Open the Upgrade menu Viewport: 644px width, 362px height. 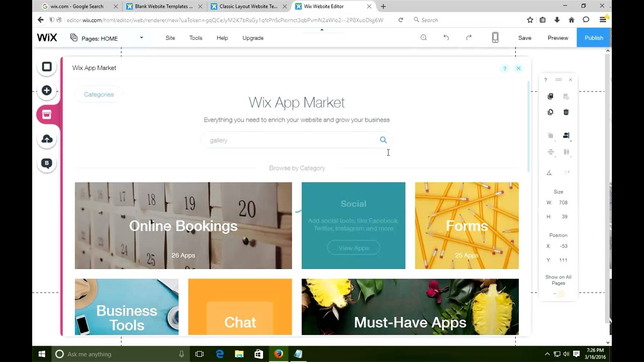coord(253,38)
